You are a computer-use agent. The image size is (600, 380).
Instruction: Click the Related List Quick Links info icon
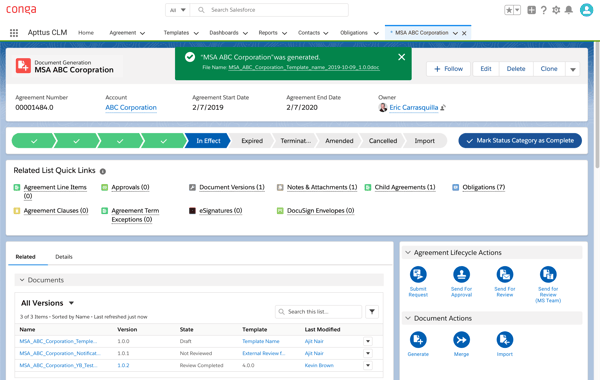(x=103, y=171)
